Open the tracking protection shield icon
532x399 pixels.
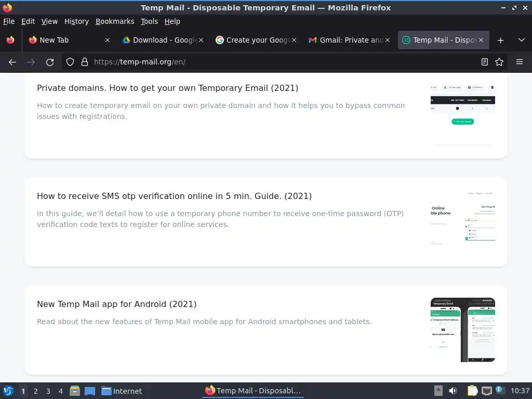70,62
